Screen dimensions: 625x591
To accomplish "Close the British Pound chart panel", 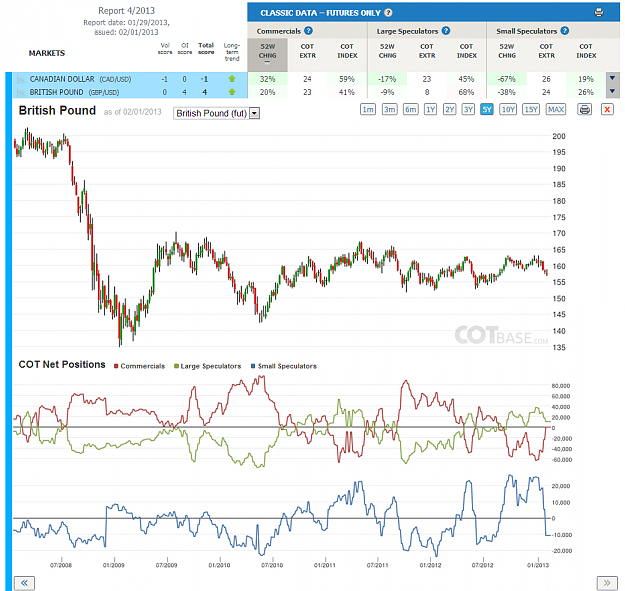I will point(607,109).
